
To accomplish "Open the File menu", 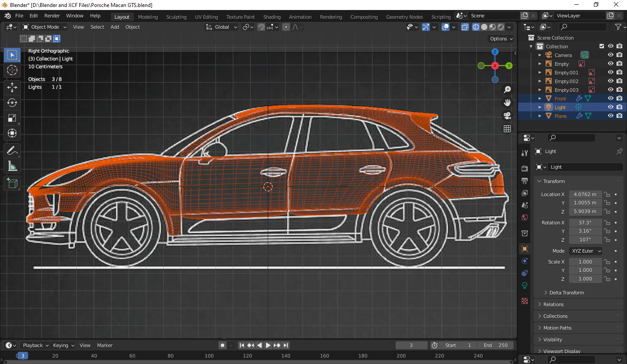I will click(19, 16).
